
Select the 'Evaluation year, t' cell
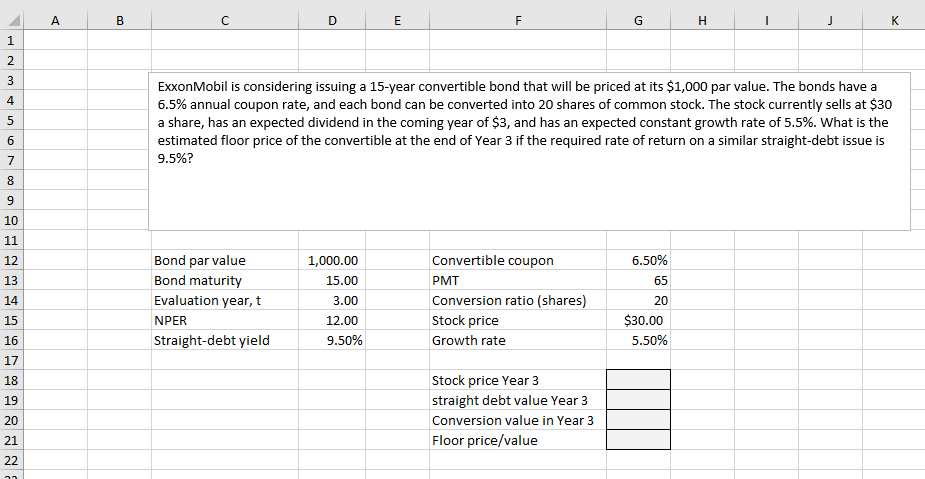tap(225, 300)
